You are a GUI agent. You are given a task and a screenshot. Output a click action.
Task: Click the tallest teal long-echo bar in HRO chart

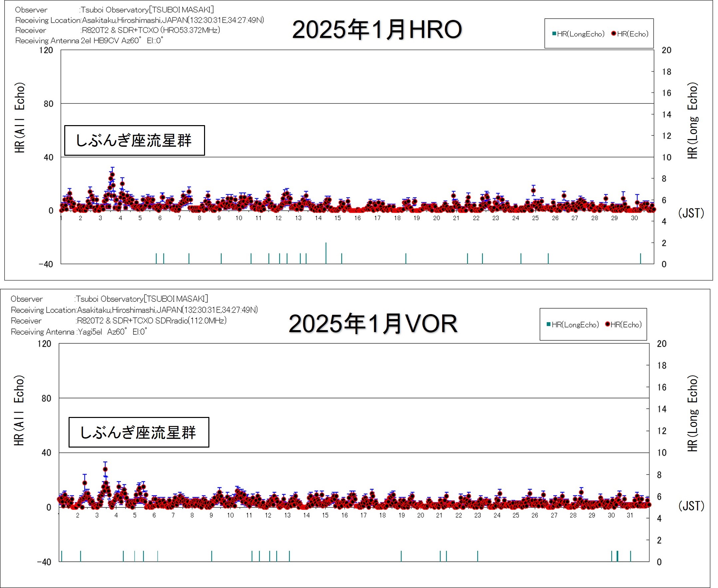coord(326,253)
